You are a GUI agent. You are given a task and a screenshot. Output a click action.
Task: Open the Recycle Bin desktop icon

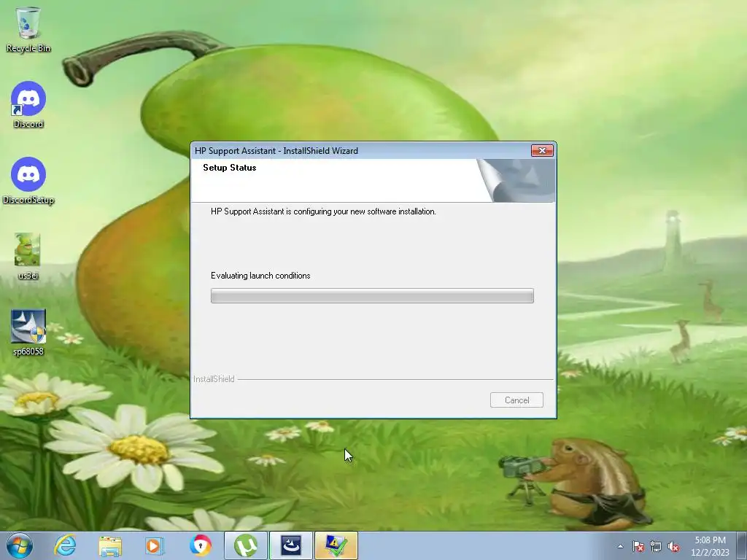[28, 29]
